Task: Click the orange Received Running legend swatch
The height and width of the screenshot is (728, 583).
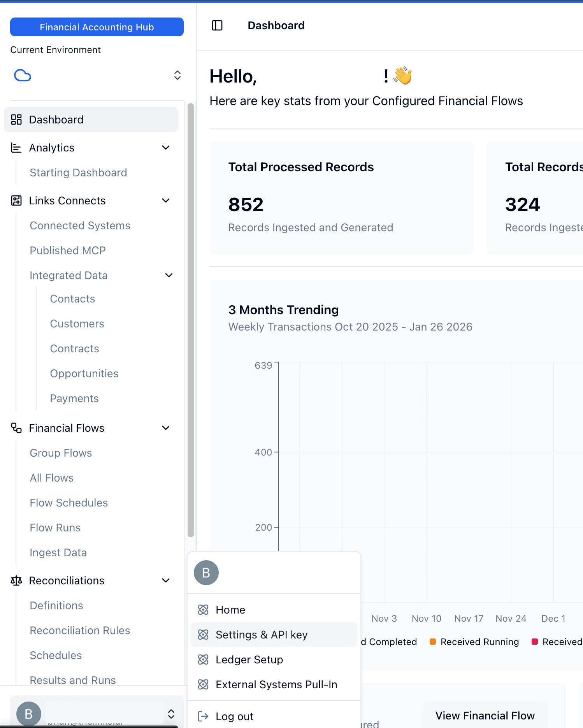Action: point(433,642)
